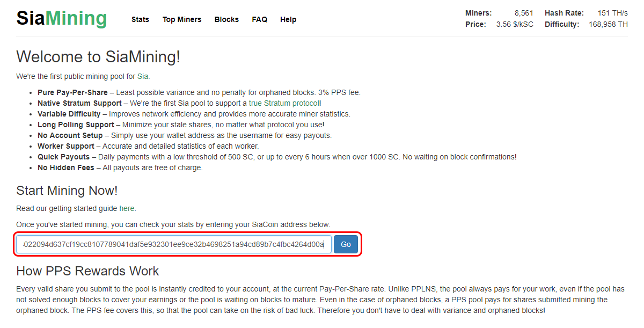Click the 'No Hidden Fees' bullet text

pyautogui.click(x=65, y=167)
